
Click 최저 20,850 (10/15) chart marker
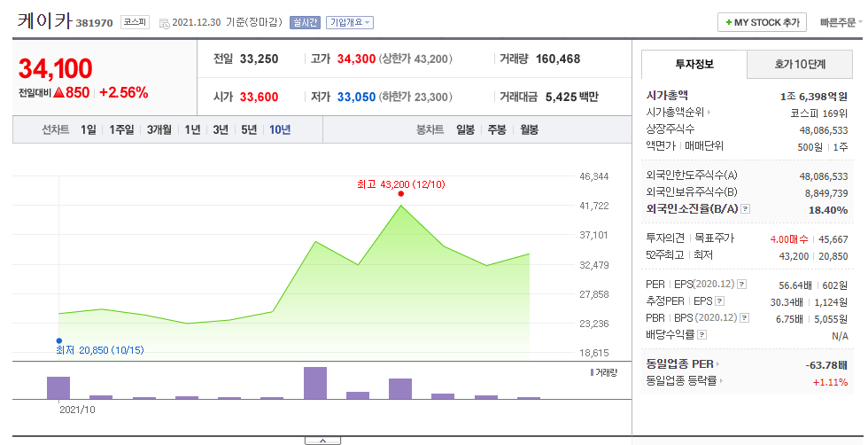pyautogui.click(x=59, y=340)
